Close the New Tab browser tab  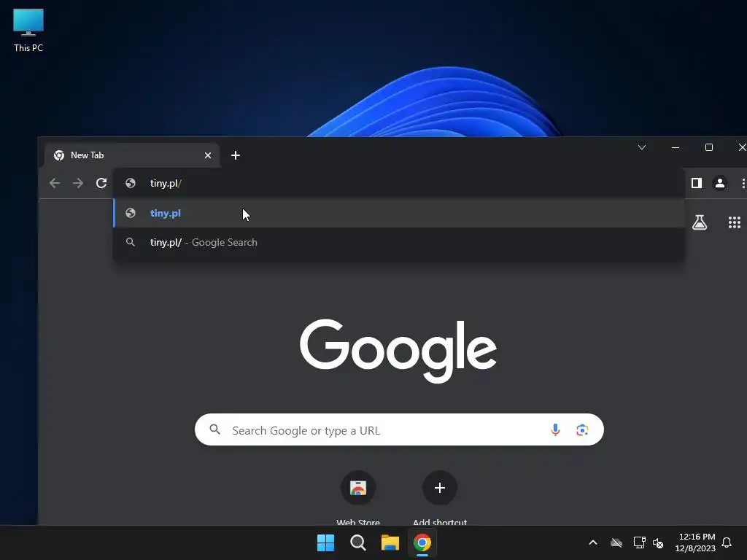(208, 155)
